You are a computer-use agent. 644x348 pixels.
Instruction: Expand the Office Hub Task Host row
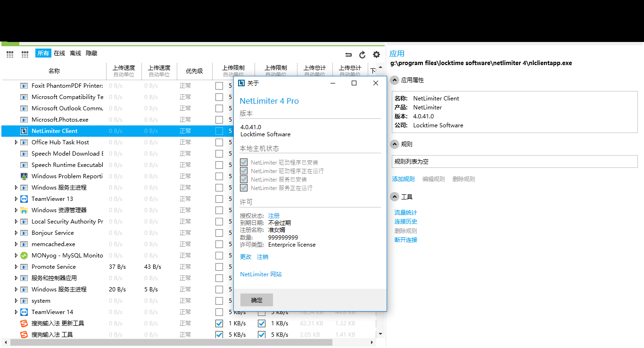click(x=16, y=142)
